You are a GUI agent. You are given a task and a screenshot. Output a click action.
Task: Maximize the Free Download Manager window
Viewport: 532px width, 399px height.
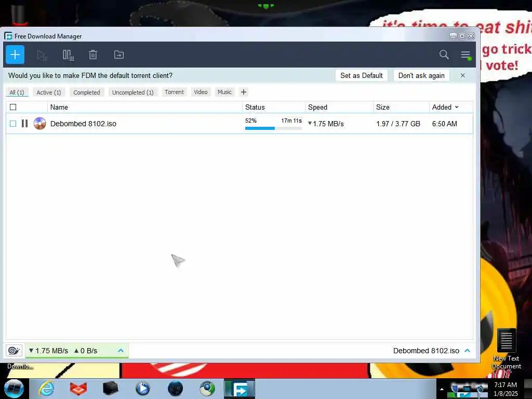click(462, 36)
